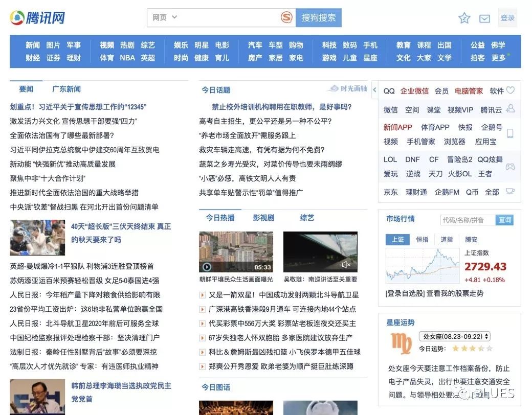Click arrow icon before 郑爽公开秀恩爱 headline
The width and height of the screenshot is (532, 415).
click(x=202, y=366)
